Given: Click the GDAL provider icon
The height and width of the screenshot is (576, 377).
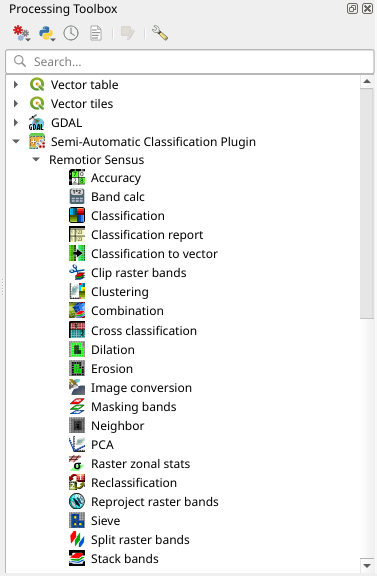Looking at the screenshot, I should [36, 123].
